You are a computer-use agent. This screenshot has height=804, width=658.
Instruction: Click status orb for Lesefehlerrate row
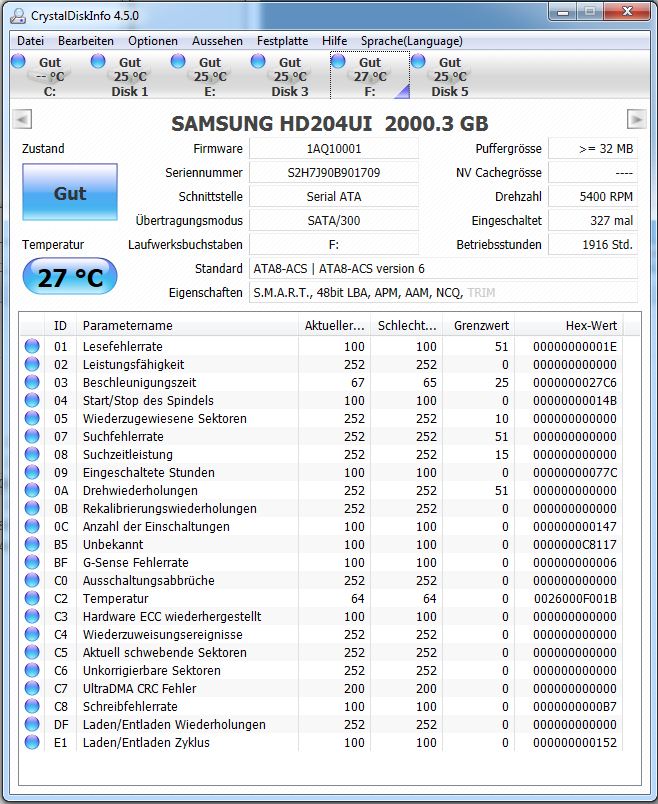pyautogui.click(x=32, y=346)
